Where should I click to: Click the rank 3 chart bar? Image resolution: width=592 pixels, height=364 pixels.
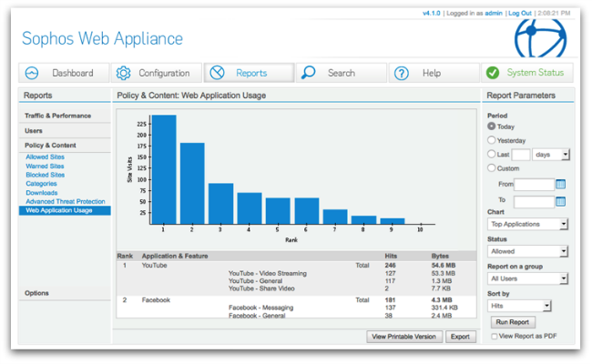pos(221,204)
